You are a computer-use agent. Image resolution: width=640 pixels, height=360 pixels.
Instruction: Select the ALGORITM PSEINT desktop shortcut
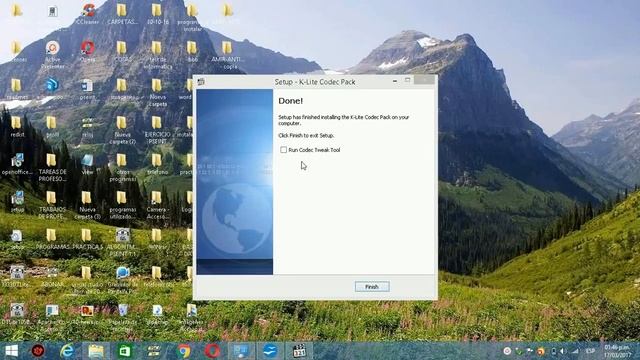point(122,243)
